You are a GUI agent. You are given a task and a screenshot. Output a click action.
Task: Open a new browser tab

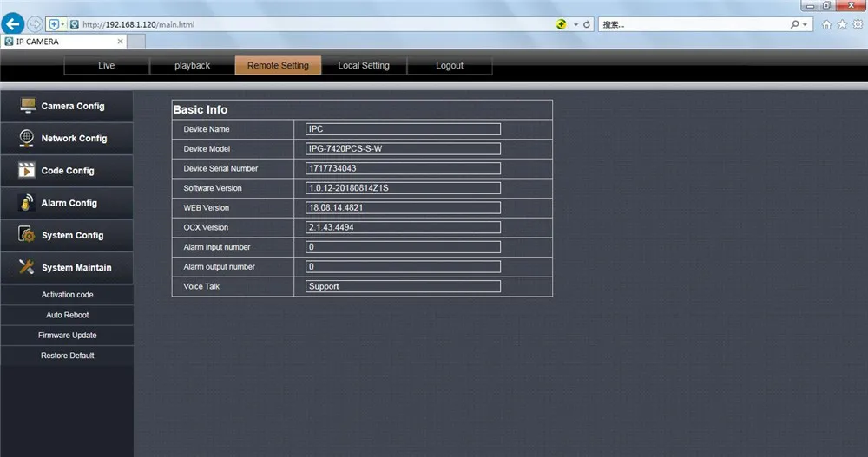pyautogui.click(x=137, y=42)
